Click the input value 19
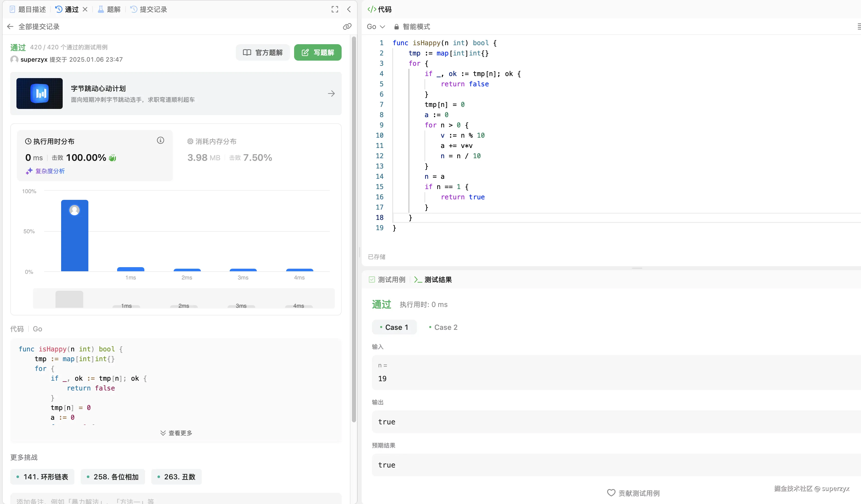This screenshot has height=504, width=861. pos(382,379)
